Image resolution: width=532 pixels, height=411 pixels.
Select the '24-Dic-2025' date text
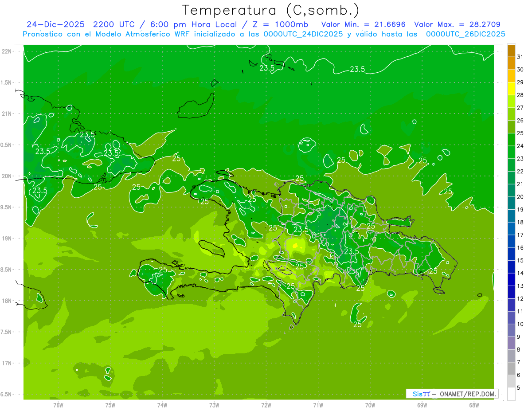coord(56,24)
